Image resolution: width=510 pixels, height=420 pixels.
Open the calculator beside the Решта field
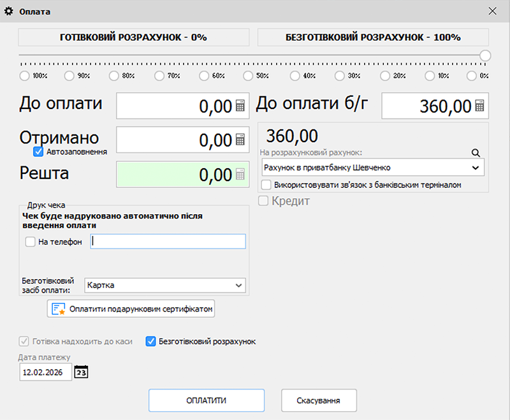[x=240, y=175]
